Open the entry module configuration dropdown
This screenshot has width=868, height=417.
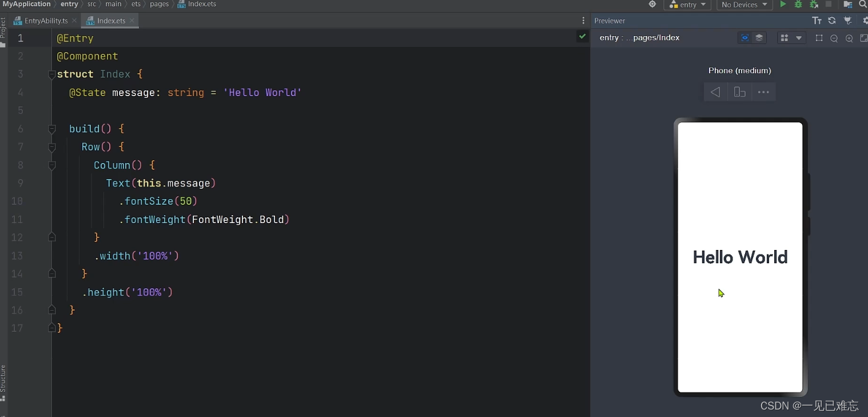687,5
